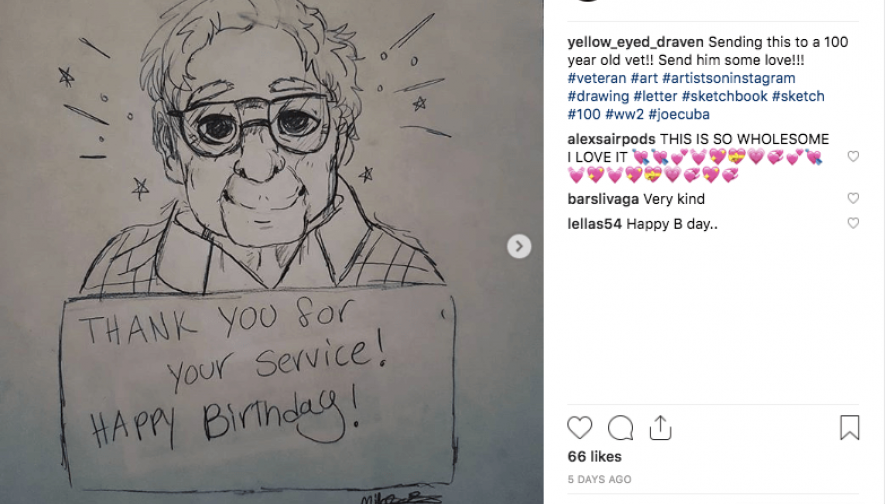The width and height of the screenshot is (885, 504).
Task: Open the #joecuba hashtag
Action: (x=679, y=114)
